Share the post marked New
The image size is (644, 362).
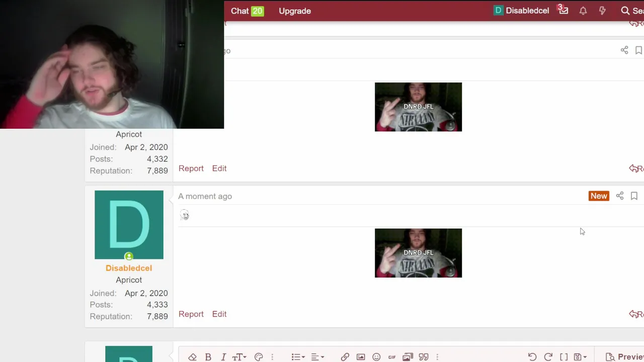point(620,196)
